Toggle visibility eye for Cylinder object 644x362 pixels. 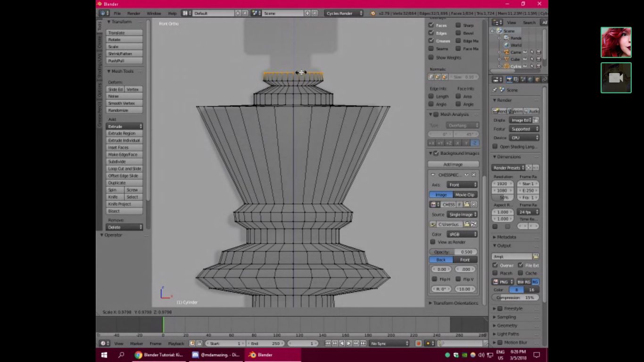pos(525,66)
